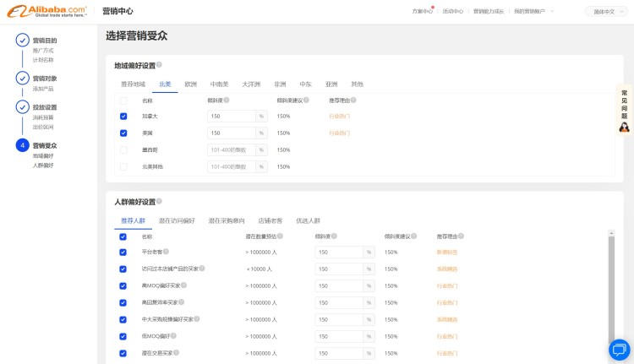Click the 常见问题 customer service avatar
Viewport: 634px width, 364px height.
(625, 127)
